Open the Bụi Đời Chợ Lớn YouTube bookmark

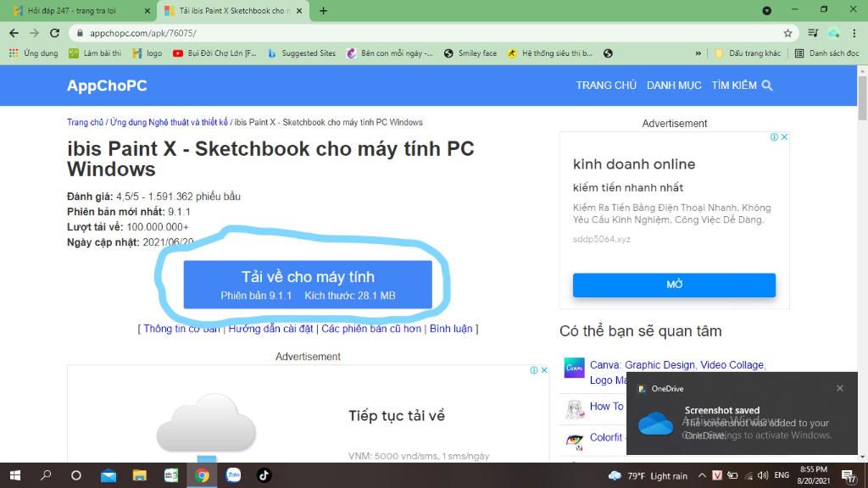[x=214, y=53]
